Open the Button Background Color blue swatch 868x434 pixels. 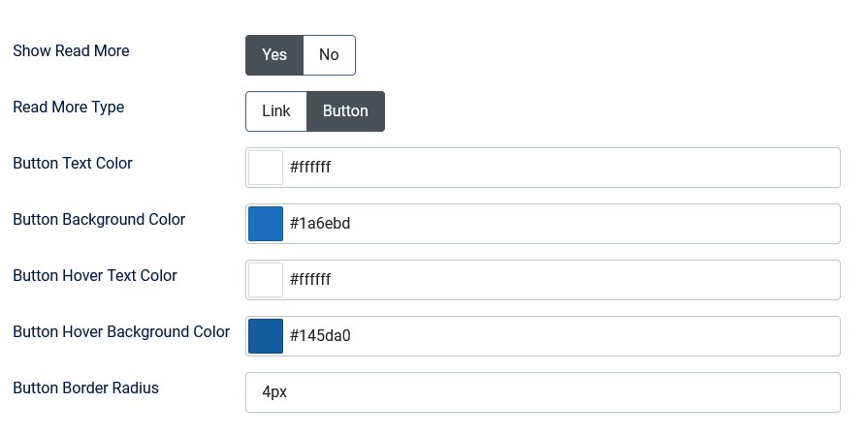point(266,224)
